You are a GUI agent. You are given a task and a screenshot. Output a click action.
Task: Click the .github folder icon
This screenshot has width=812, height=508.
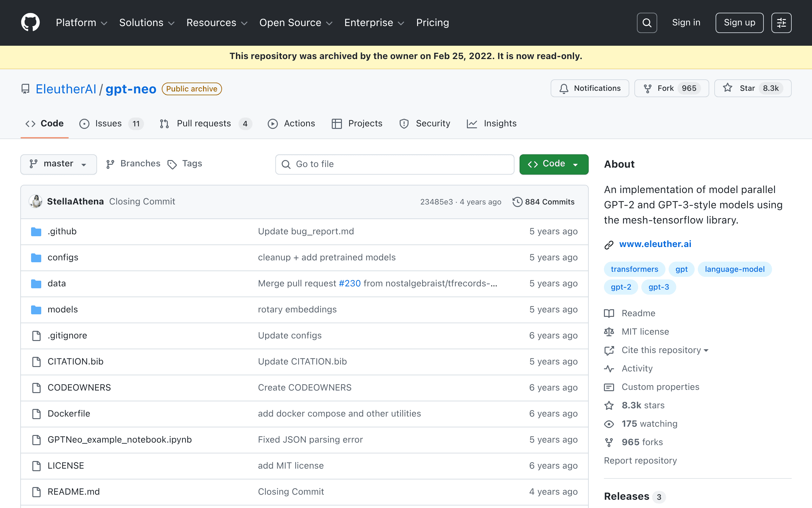(x=36, y=231)
